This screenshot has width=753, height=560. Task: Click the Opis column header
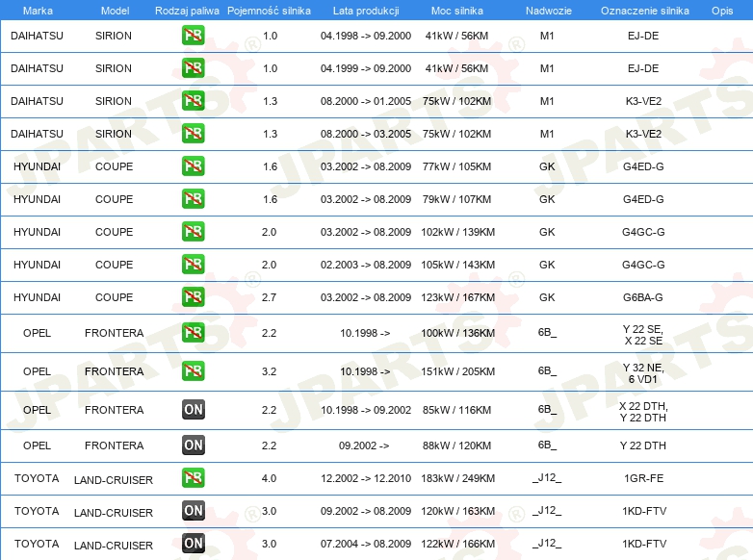point(721,10)
